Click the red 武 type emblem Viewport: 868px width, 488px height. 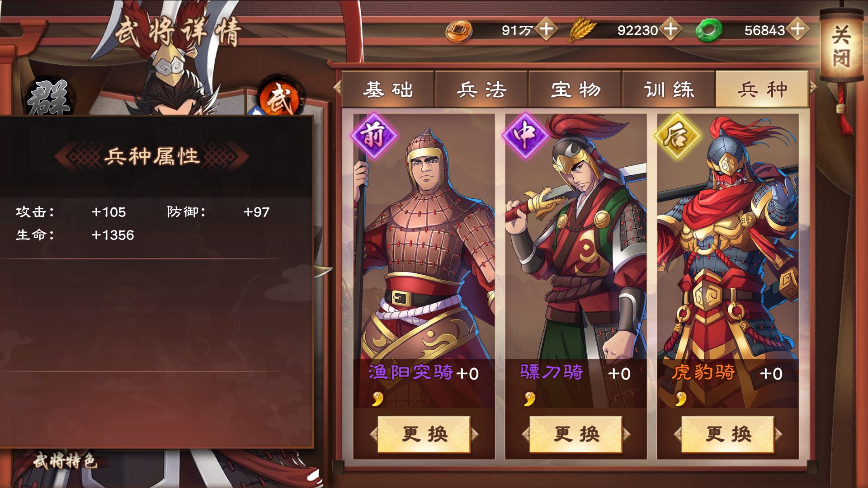point(280,97)
